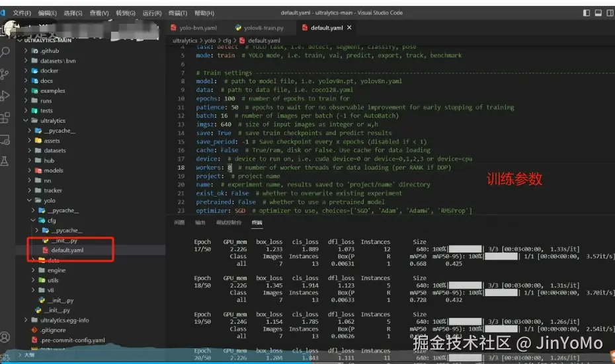615x364 pixels.
Task: Open the 运行(R) menu
Action: 152,13
